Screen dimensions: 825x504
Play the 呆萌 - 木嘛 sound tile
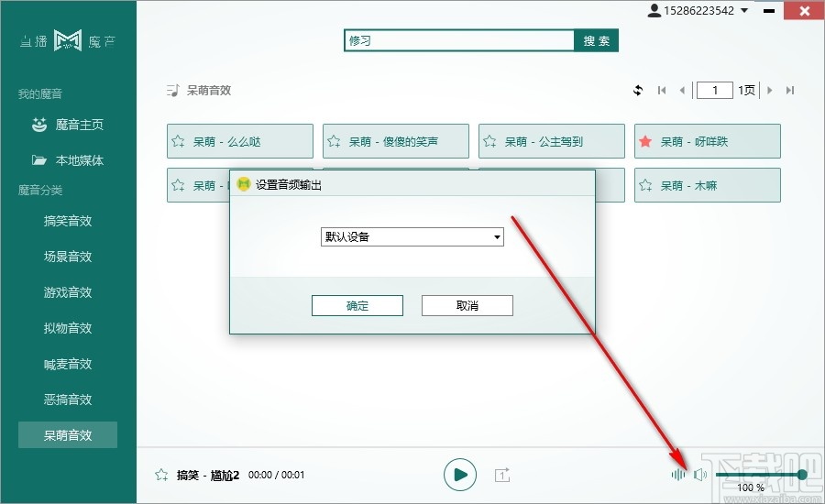click(707, 185)
